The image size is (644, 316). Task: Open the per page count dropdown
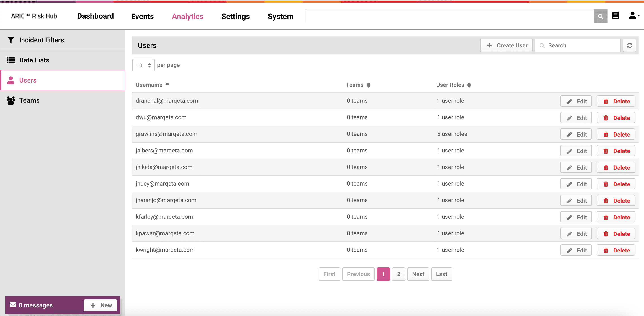click(143, 65)
